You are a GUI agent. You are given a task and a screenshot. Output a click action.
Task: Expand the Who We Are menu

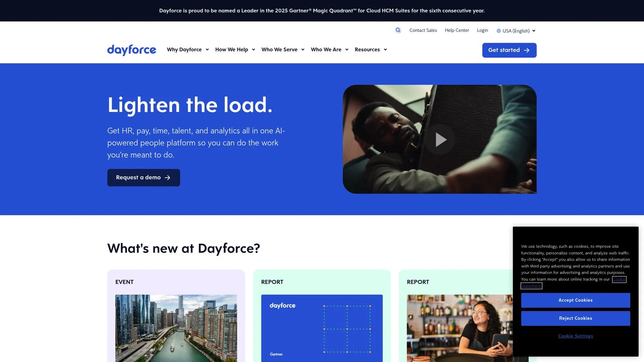(x=330, y=50)
